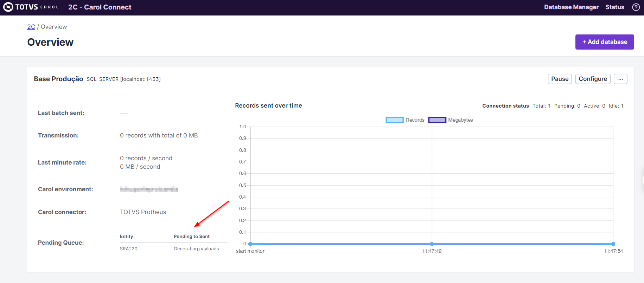Click the Entity column header
This screenshot has width=644, height=283.
click(126, 237)
